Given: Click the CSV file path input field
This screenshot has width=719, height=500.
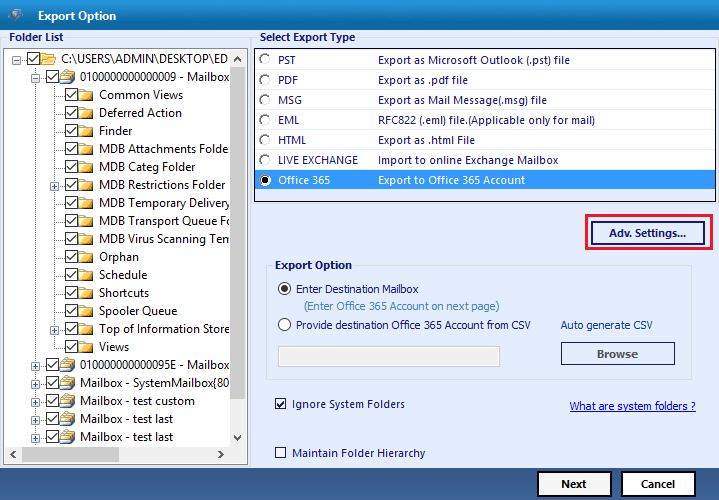Looking at the screenshot, I should point(389,356).
